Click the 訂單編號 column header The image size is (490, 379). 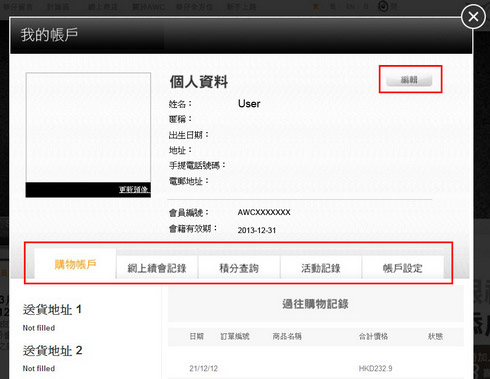[235, 336]
